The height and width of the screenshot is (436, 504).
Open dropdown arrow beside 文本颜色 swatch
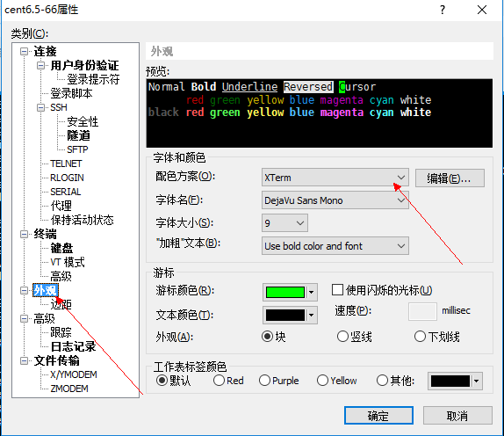(x=311, y=315)
